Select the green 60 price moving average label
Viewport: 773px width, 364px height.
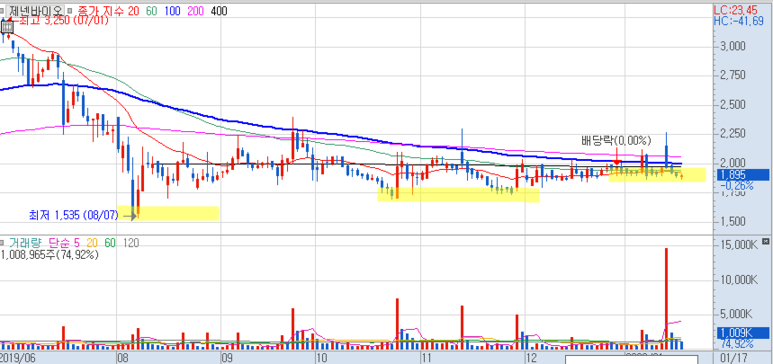pyautogui.click(x=151, y=11)
